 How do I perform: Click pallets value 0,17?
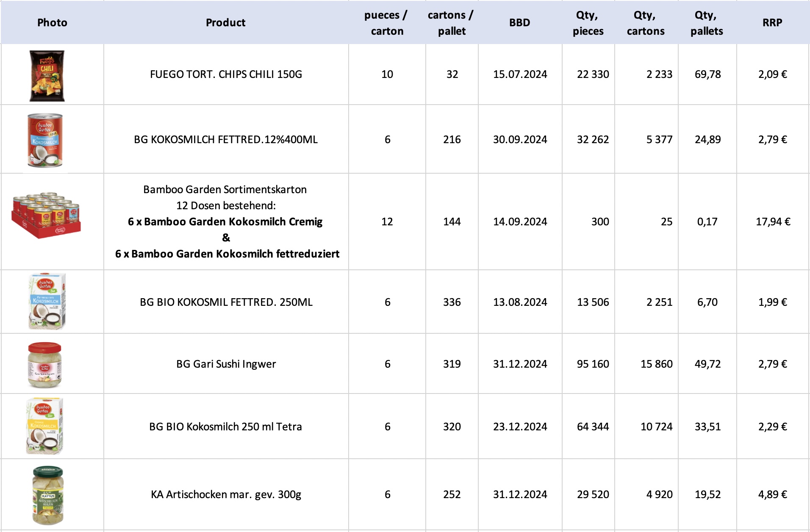click(707, 222)
